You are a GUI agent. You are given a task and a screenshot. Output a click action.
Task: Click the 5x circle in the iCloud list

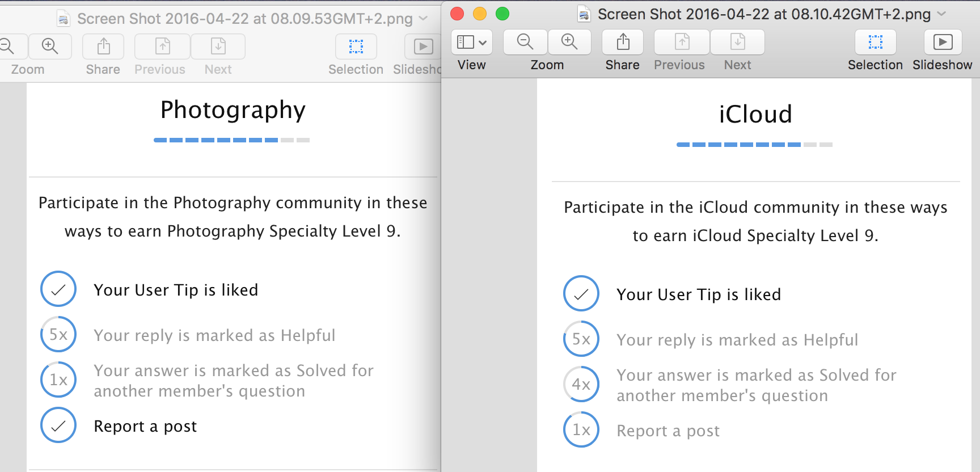click(581, 339)
